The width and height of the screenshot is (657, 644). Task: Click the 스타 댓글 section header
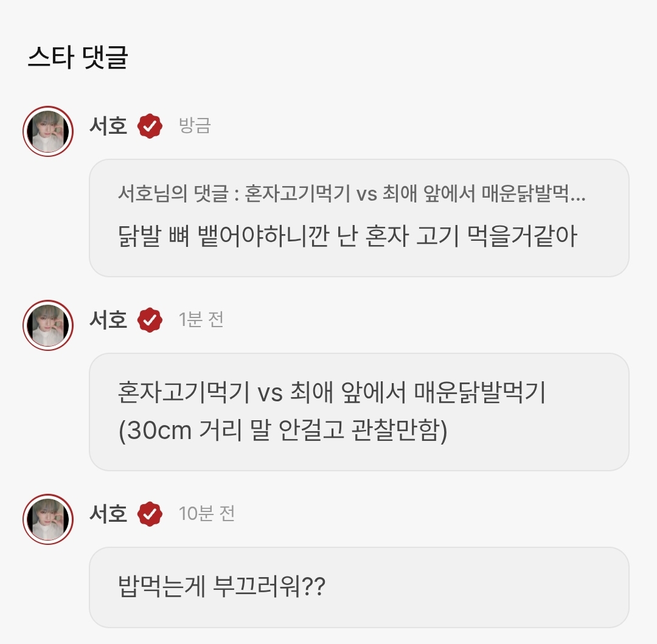point(77,58)
